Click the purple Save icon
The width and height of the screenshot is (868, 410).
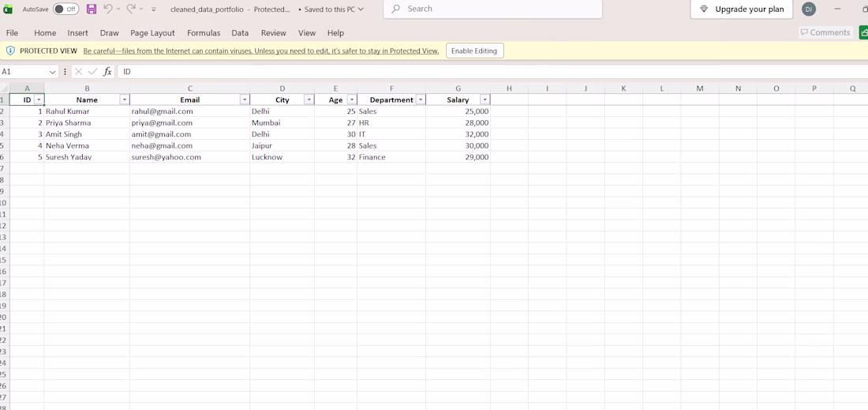pyautogui.click(x=92, y=9)
